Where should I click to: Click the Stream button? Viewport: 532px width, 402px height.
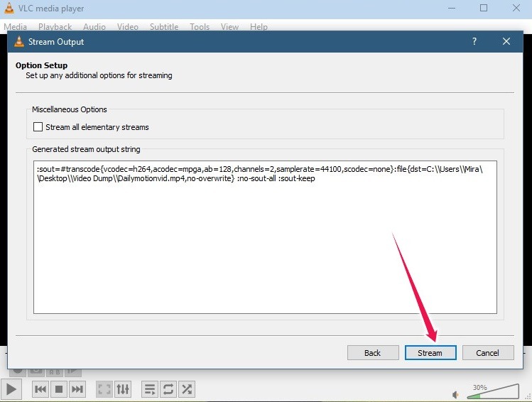click(430, 353)
